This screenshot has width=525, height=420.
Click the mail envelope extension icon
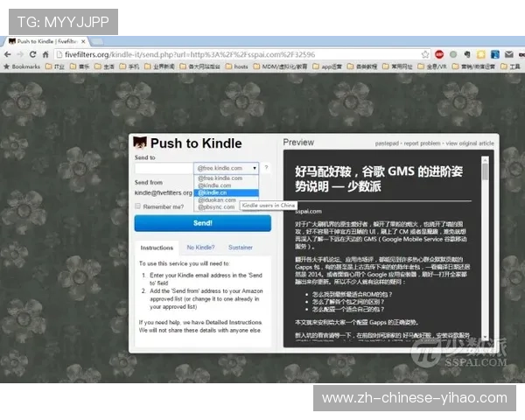(509, 54)
